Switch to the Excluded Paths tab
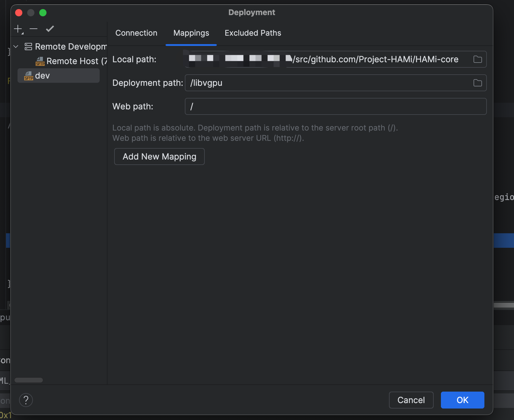The image size is (514, 420). [x=253, y=33]
